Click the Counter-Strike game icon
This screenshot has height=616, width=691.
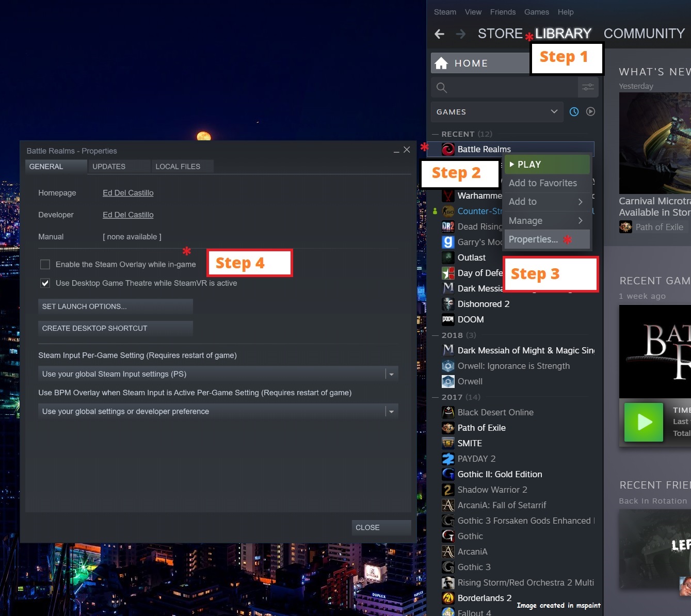pyautogui.click(x=448, y=211)
